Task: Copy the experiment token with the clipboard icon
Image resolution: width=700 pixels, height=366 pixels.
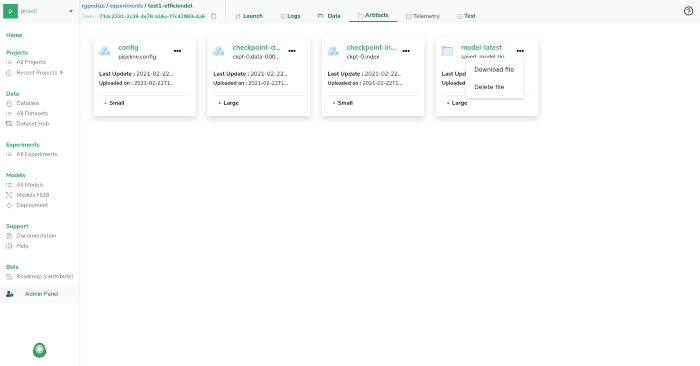Action: [213, 16]
